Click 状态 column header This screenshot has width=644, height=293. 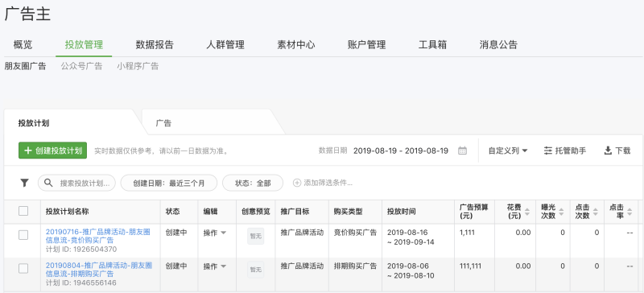pos(172,212)
